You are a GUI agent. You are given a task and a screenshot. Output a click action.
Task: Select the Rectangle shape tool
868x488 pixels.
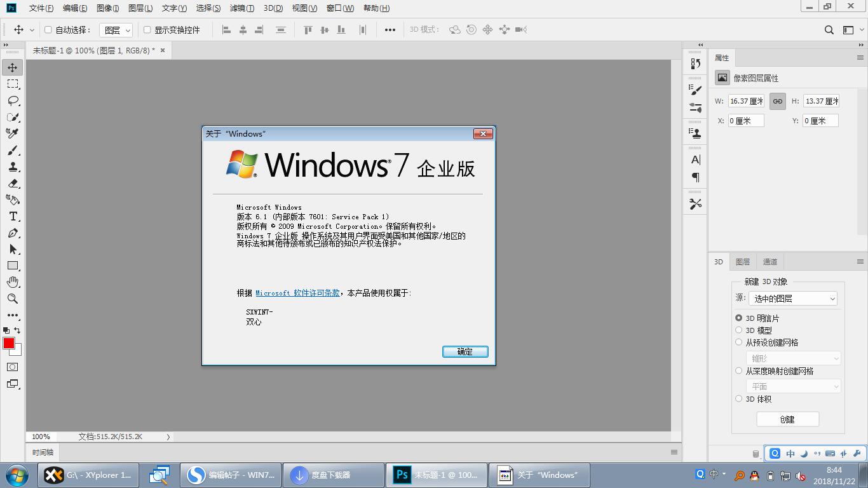coord(13,266)
